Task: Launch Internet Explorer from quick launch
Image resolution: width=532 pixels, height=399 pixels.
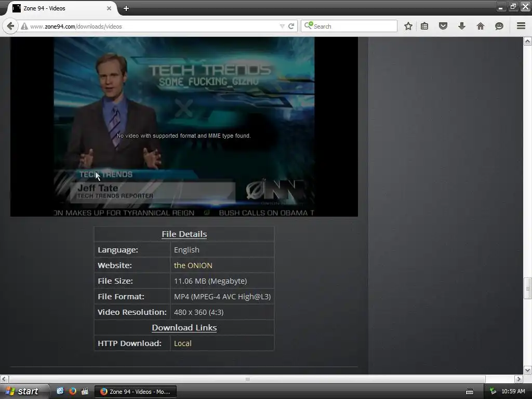Action: pyautogui.click(x=60, y=391)
